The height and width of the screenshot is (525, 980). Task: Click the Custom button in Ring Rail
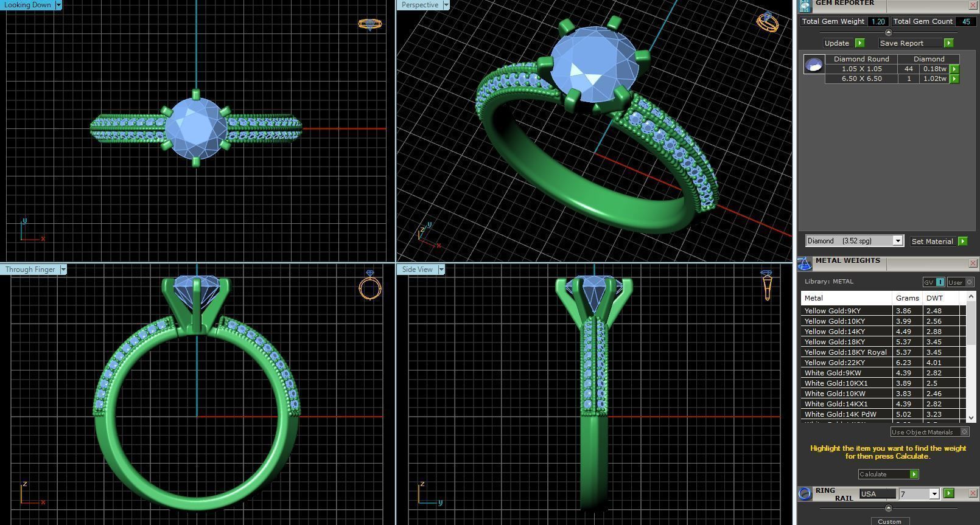[889, 521]
